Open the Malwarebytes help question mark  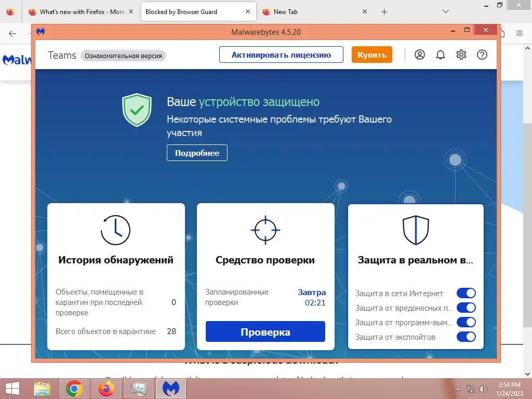click(482, 55)
